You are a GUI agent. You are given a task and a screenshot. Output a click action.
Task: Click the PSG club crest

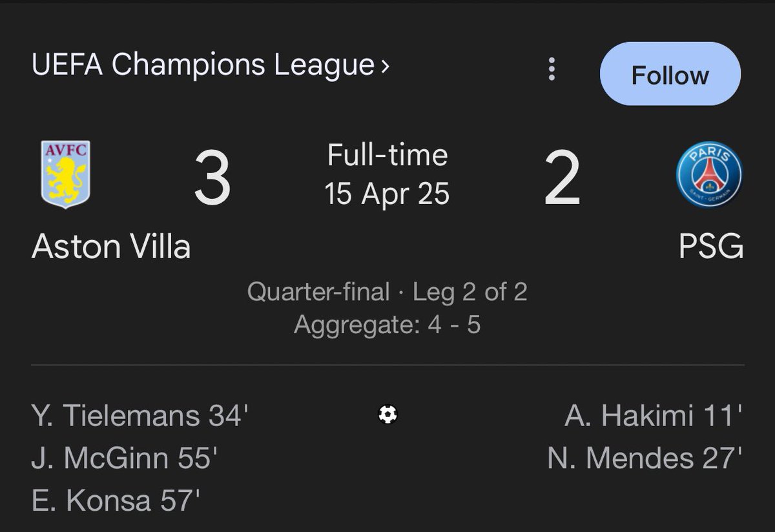709,175
